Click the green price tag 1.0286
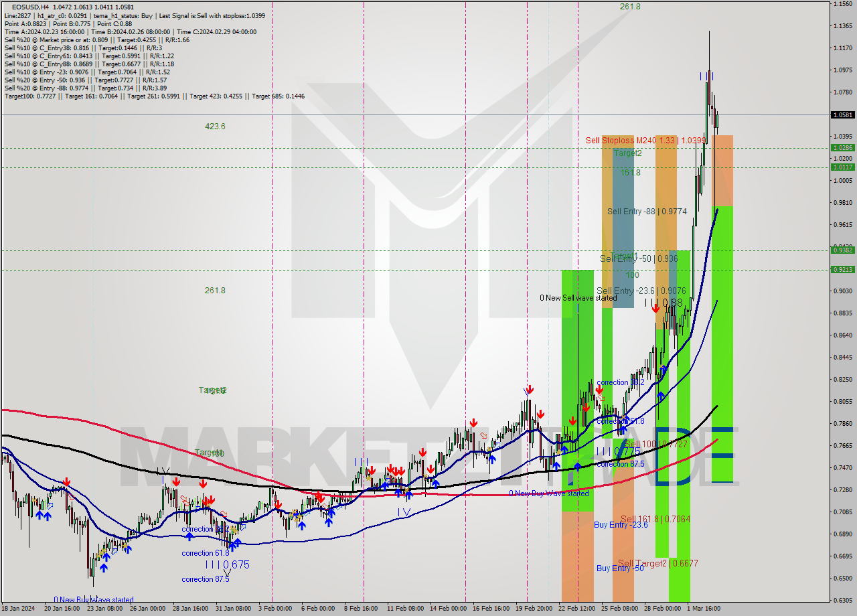Viewport: 857px width, 616px height. (842, 147)
